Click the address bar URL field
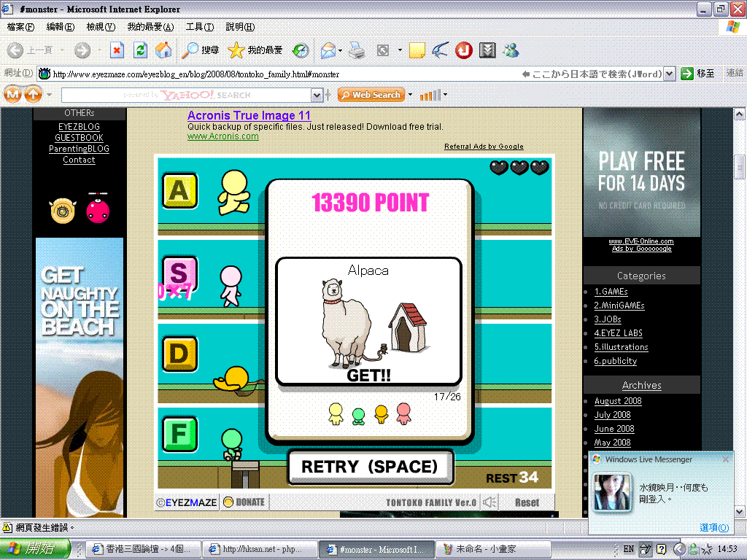Viewport: 747px width, 560px height. coord(286,74)
